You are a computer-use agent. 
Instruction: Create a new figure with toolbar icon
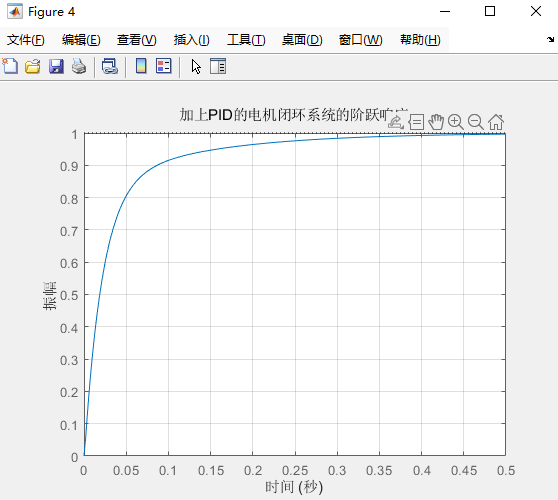pos(10,66)
